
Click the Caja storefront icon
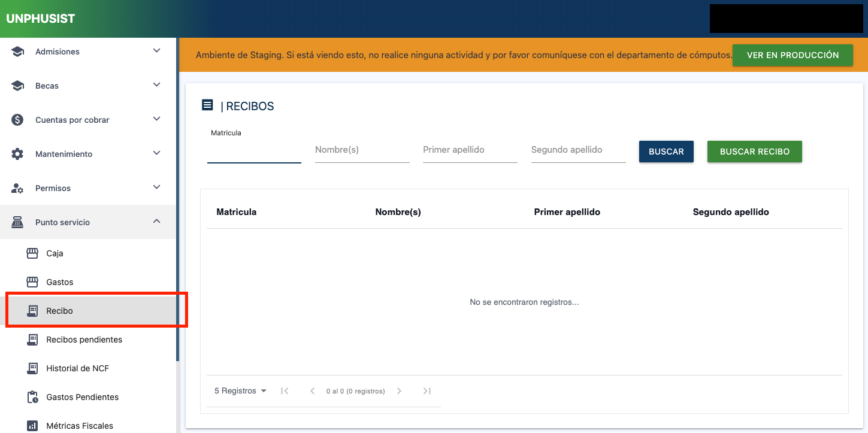(32, 253)
